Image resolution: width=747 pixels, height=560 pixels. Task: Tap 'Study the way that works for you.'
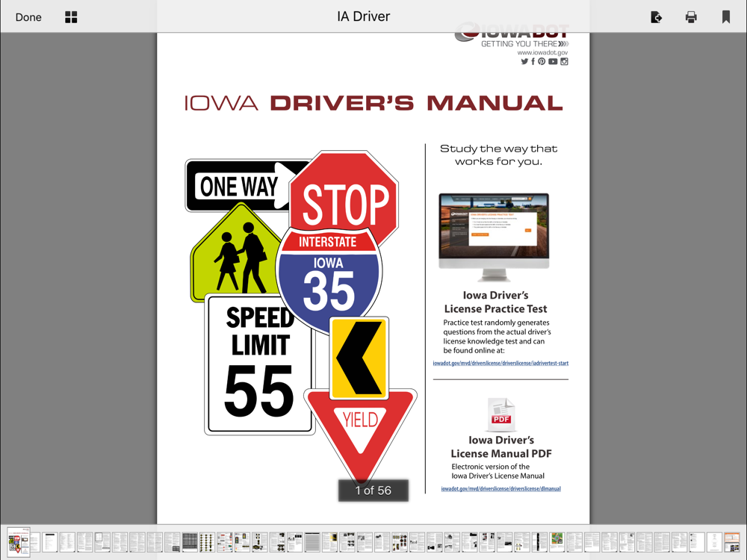coord(498,155)
